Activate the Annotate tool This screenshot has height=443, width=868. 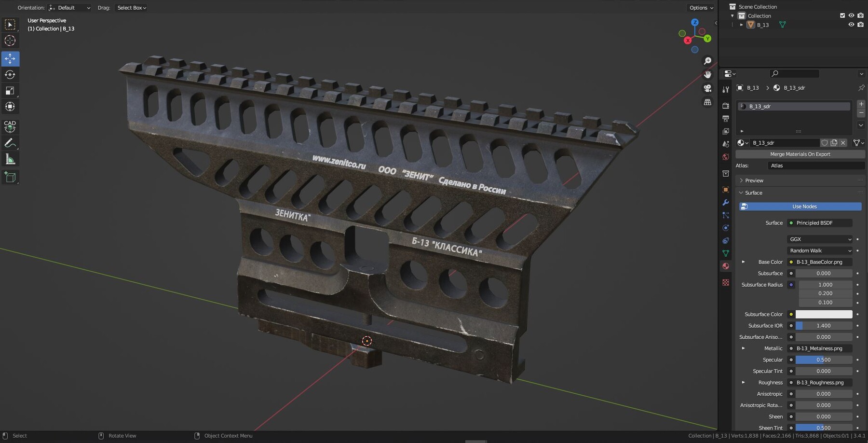point(10,143)
